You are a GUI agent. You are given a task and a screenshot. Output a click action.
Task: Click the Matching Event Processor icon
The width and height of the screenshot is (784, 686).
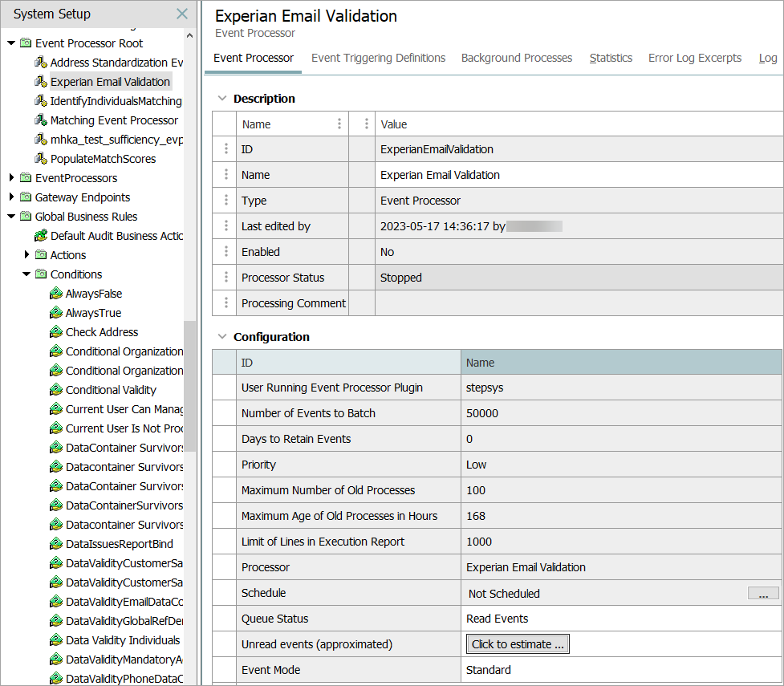click(41, 120)
